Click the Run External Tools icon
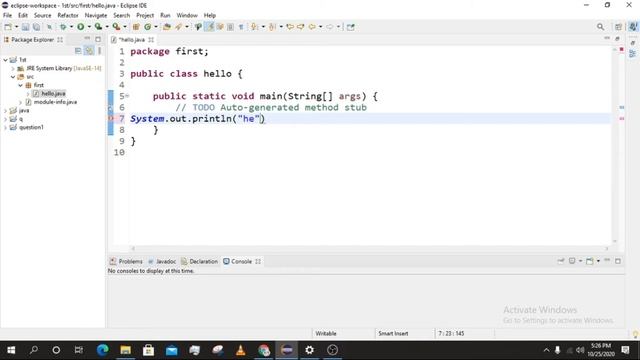640x360 pixels. coord(116,27)
